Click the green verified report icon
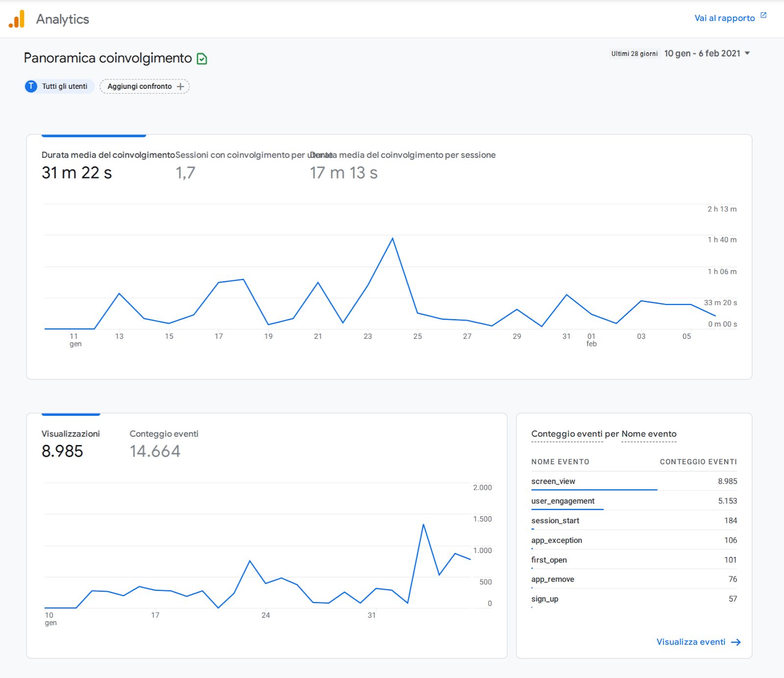The height and width of the screenshot is (678, 784). pos(202,59)
